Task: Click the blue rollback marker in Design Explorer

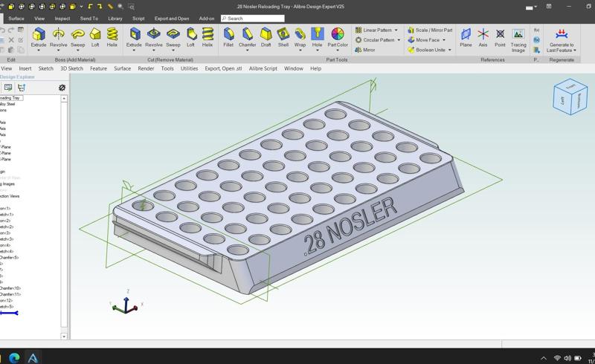Action: tap(9, 313)
